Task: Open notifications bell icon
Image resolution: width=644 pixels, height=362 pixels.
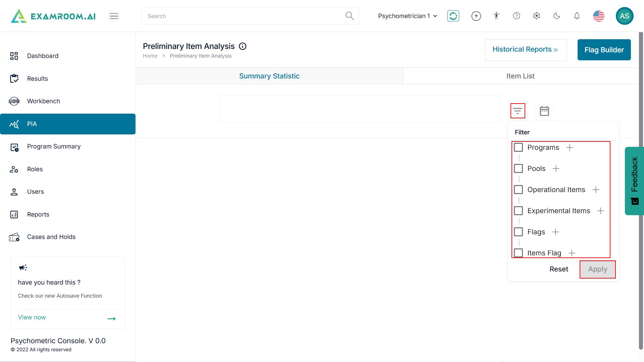Action: (x=577, y=16)
